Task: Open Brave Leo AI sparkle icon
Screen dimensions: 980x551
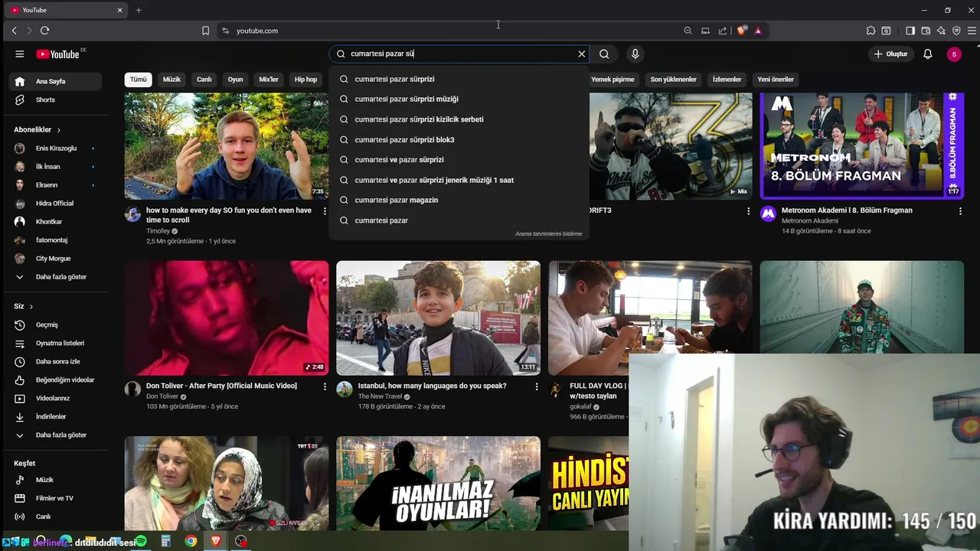Action: click(x=941, y=31)
